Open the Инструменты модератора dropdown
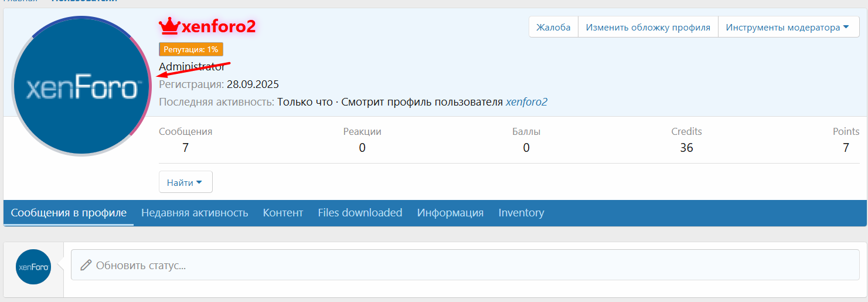 788,27
